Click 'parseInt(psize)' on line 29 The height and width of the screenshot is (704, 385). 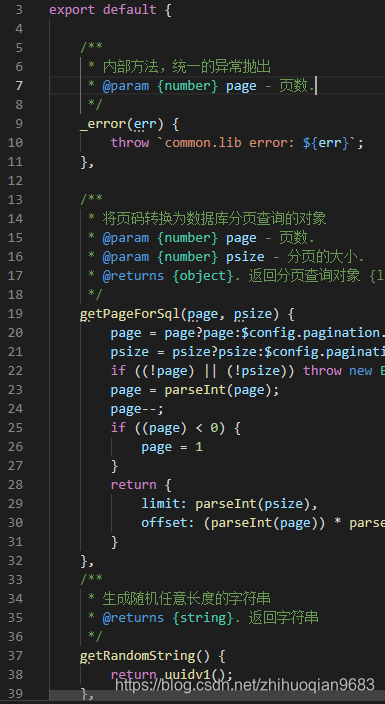252,503
